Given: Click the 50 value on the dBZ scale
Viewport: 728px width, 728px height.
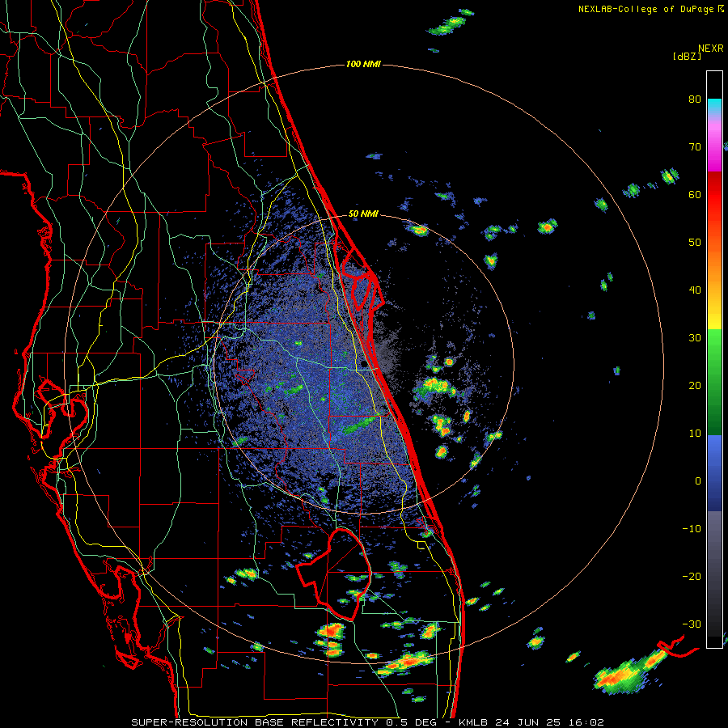Looking at the screenshot, I should tap(695, 243).
